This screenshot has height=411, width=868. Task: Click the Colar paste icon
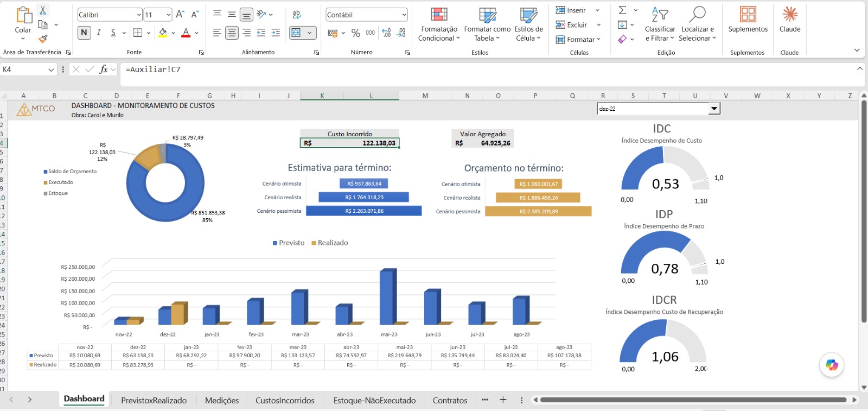[23, 15]
